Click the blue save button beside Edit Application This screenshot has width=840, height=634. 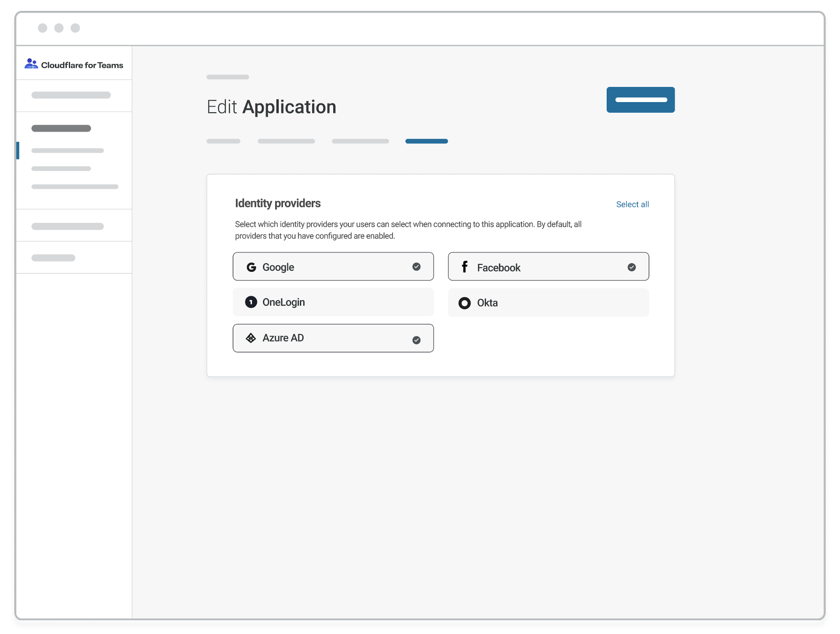640,100
